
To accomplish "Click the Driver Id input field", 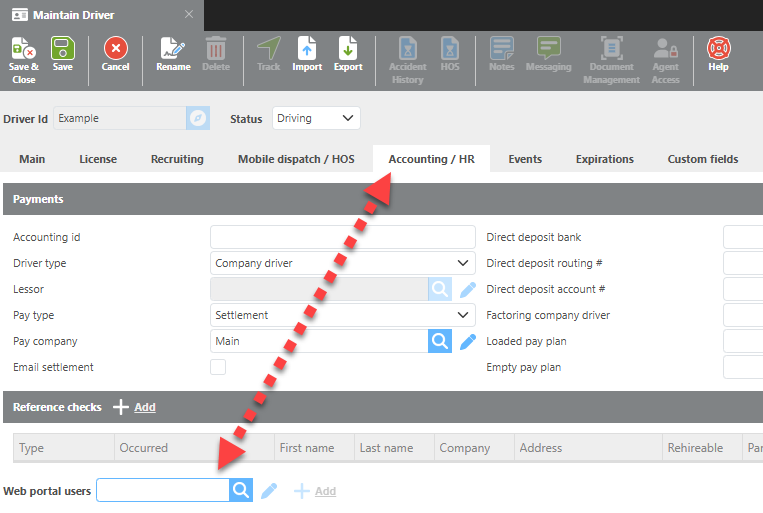I will tap(120, 118).
